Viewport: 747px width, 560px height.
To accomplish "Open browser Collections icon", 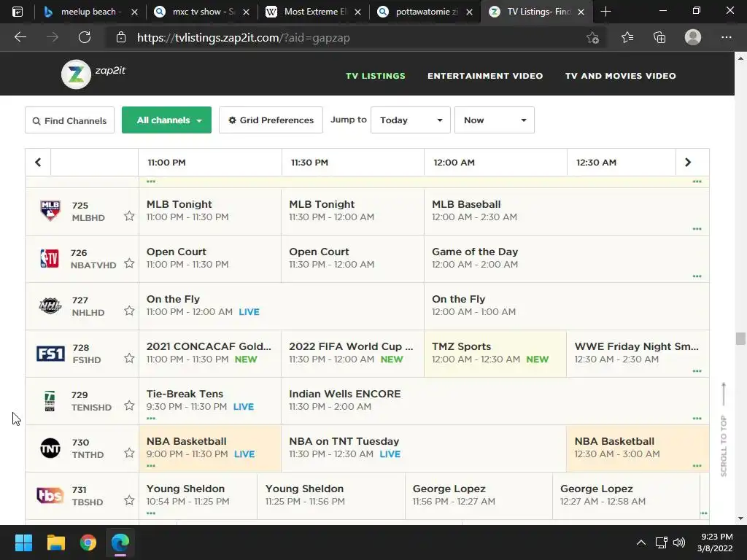I will [659, 37].
